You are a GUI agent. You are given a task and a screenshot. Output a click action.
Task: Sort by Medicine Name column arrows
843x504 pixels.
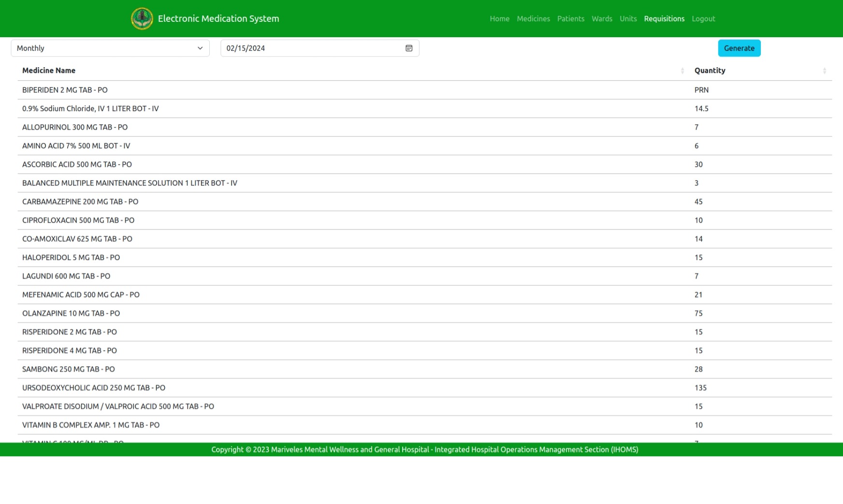[x=682, y=71]
